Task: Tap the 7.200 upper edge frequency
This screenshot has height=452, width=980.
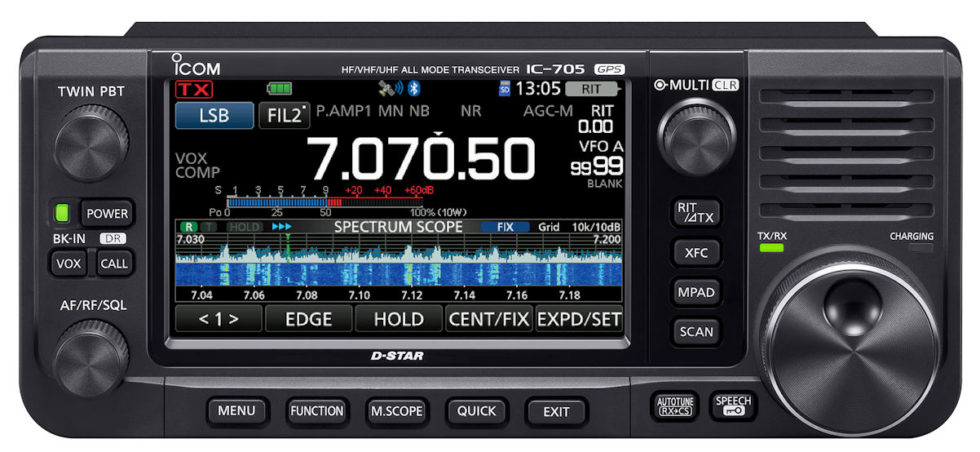Action: tap(607, 240)
